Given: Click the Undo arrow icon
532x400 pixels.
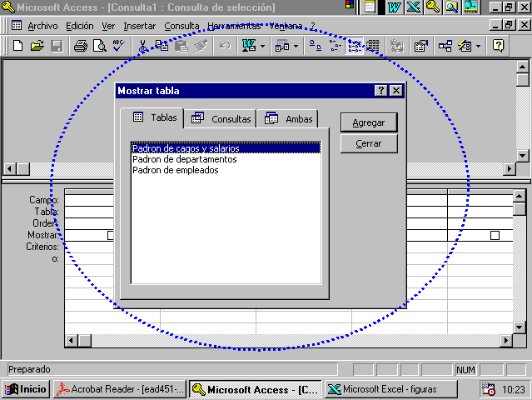Looking at the screenshot, I should coord(225,46).
